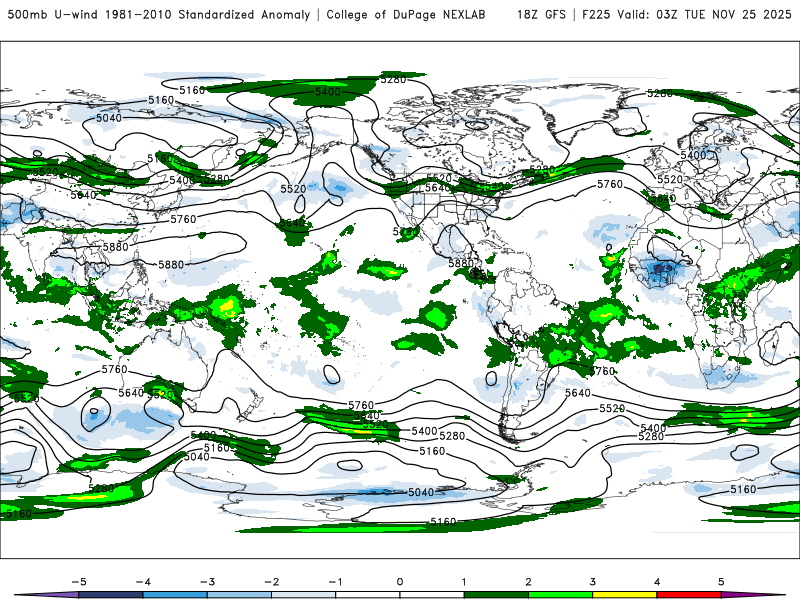Click the colorbar label '-1'

[335, 582]
